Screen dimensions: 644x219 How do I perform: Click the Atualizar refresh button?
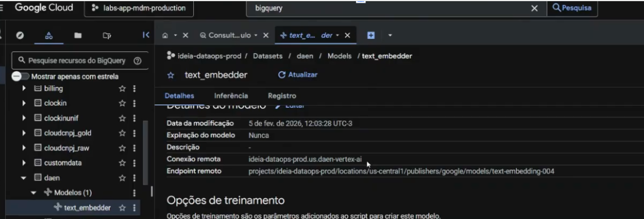tap(298, 75)
